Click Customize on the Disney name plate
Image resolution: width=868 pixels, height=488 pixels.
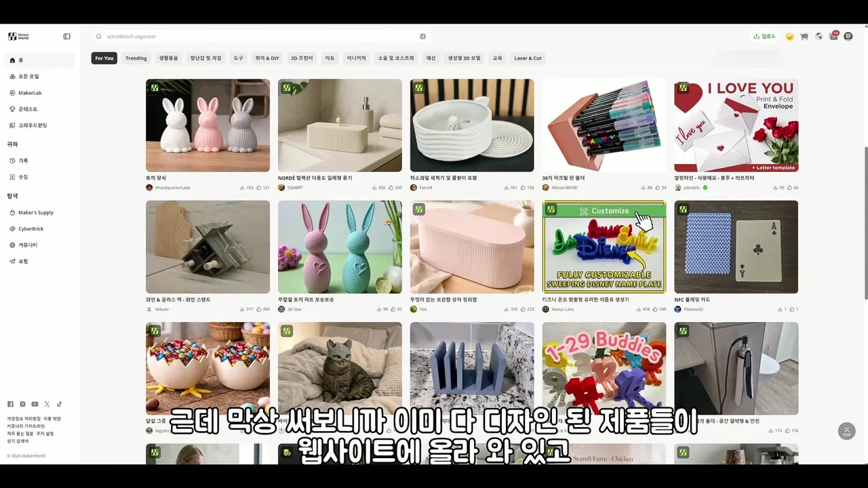(604, 211)
